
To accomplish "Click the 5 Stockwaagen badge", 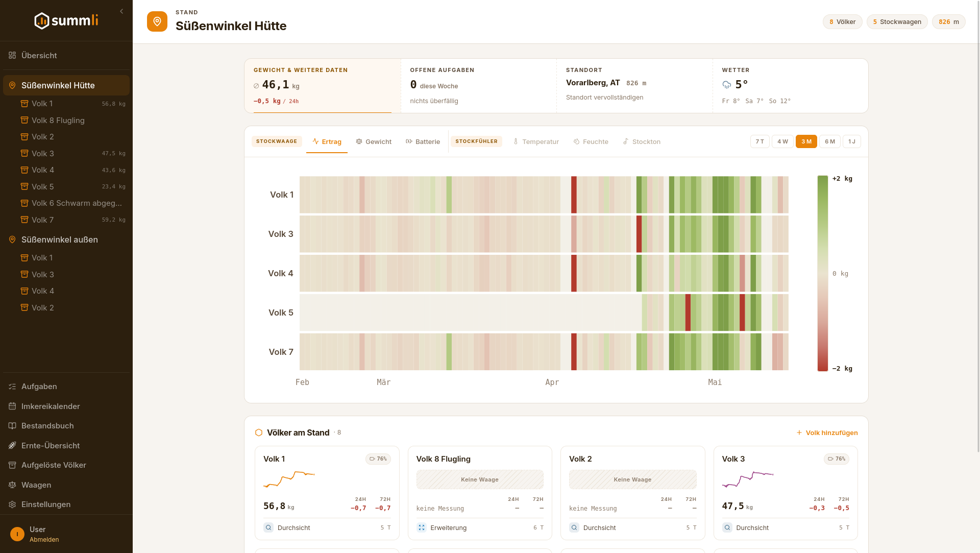I will pos(897,22).
